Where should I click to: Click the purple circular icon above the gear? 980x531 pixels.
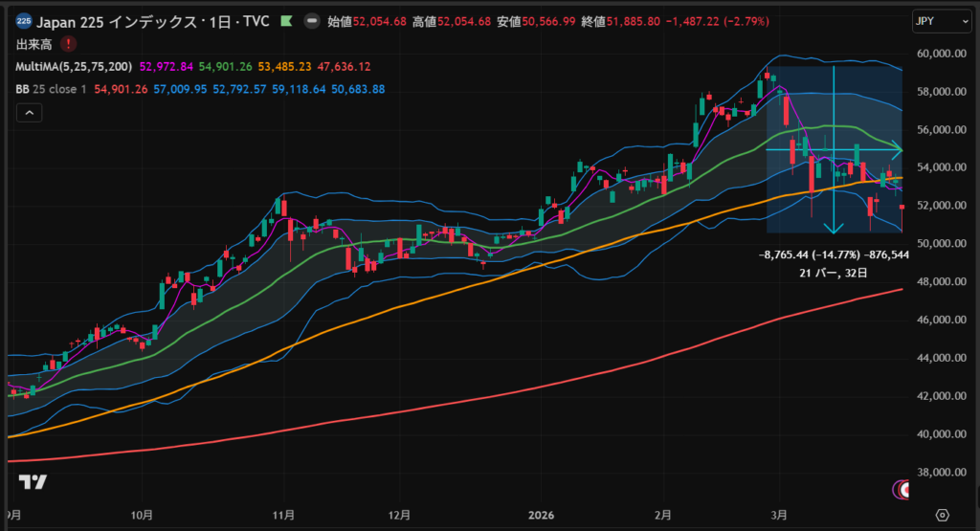(901, 490)
